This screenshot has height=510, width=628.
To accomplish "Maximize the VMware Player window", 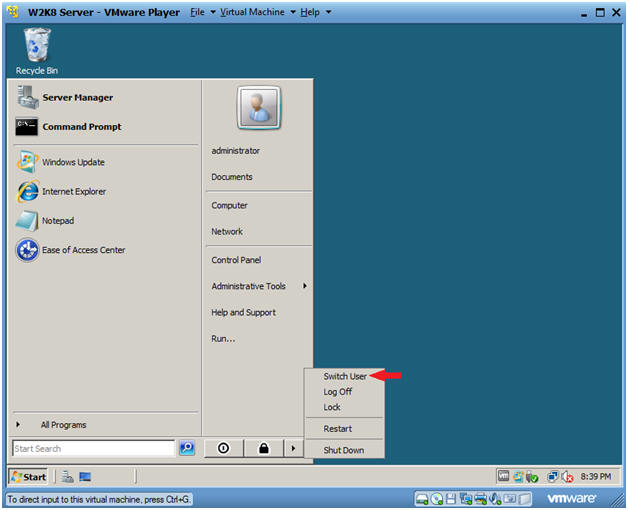I will pyautogui.click(x=600, y=12).
